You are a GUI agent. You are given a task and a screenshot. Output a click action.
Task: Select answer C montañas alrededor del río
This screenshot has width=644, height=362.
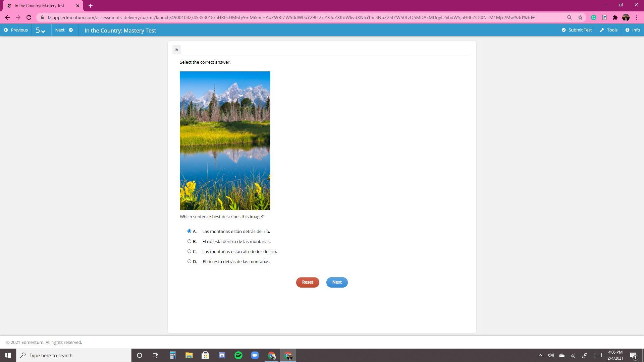click(x=189, y=251)
